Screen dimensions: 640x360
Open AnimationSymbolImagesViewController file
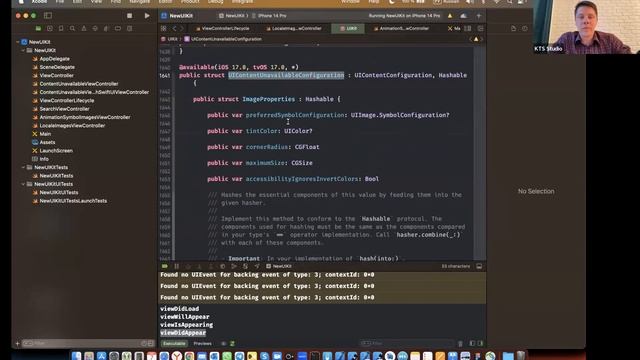[x=82, y=118]
